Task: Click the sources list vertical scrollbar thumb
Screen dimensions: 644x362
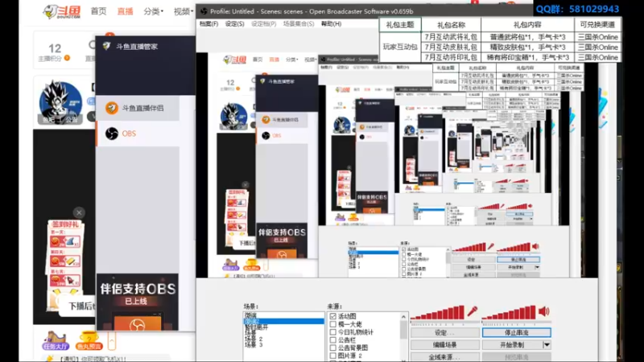Action: (x=404, y=330)
